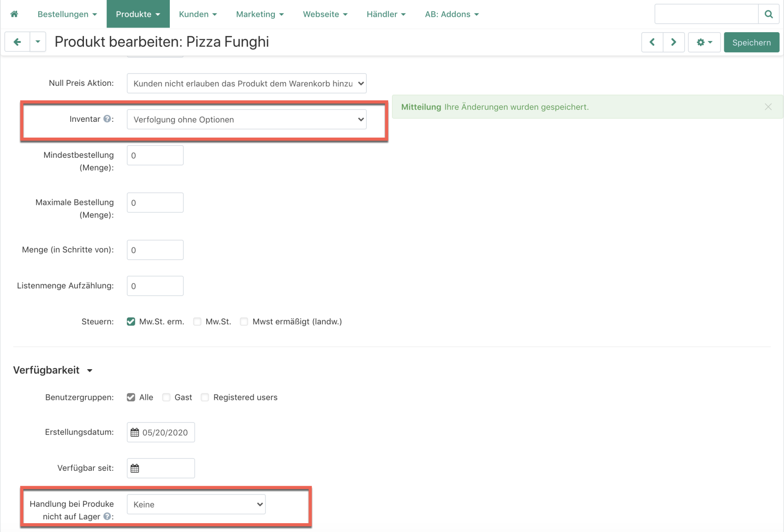Go to next product chevron
The width and height of the screenshot is (784, 532).
[673, 42]
